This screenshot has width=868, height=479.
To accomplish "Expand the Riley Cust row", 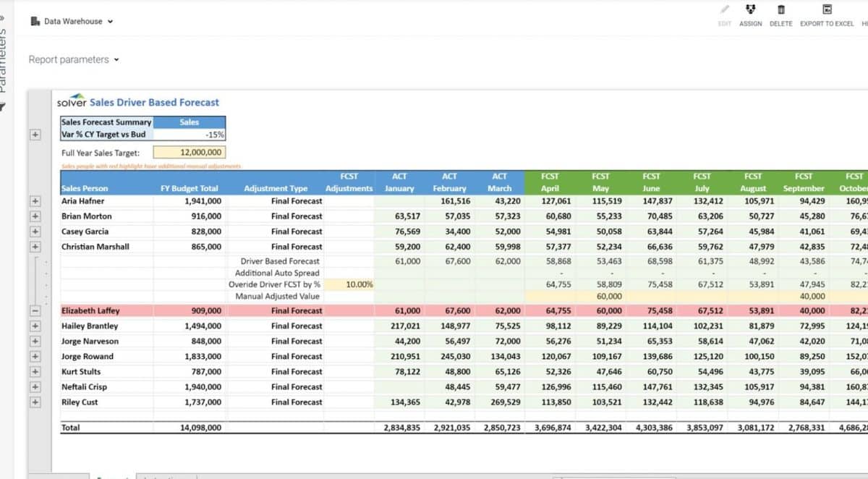I will pos(35,402).
